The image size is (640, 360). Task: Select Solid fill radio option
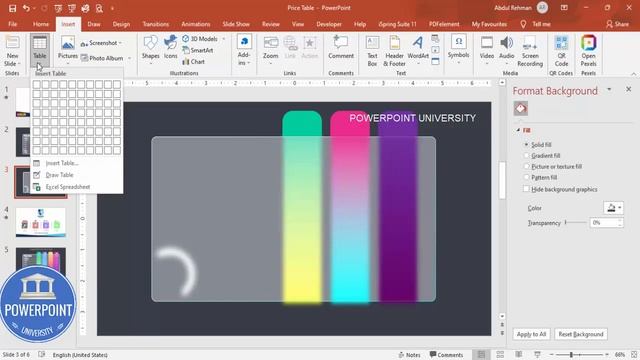tap(527, 144)
